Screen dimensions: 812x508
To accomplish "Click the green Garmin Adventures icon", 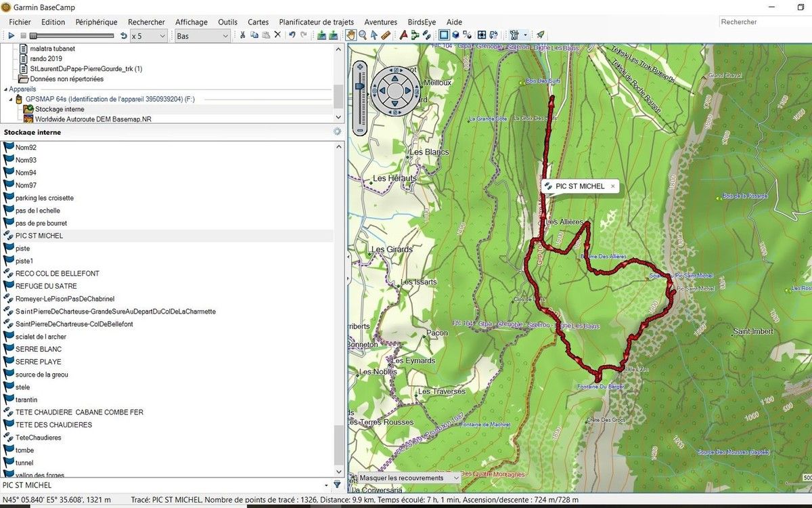I will (541, 35).
